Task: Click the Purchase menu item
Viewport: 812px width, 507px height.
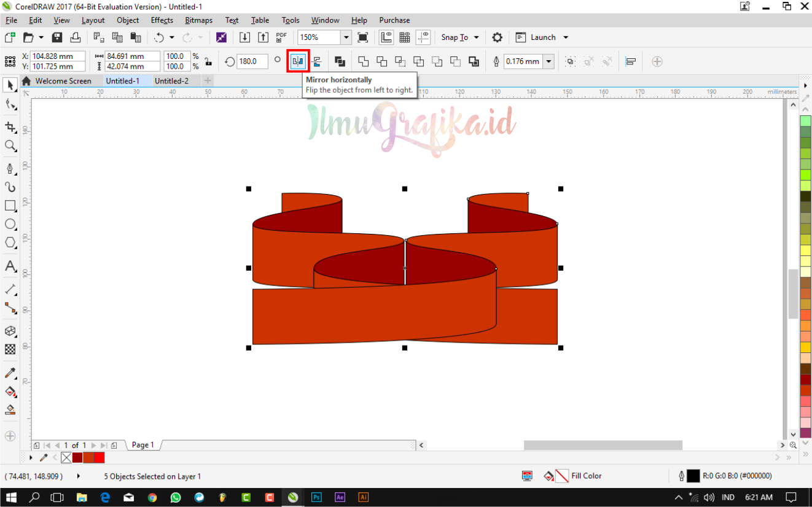Action: click(x=394, y=20)
